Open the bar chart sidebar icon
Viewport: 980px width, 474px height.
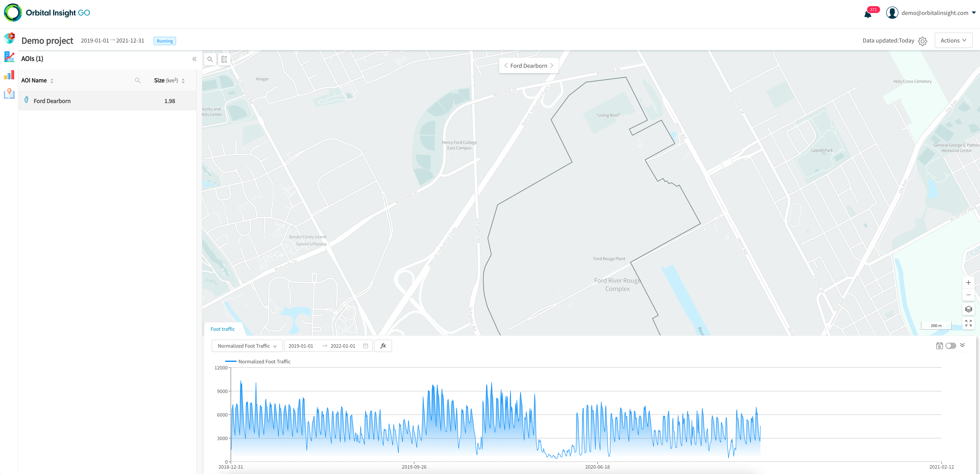pyautogui.click(x=9, y=75)
